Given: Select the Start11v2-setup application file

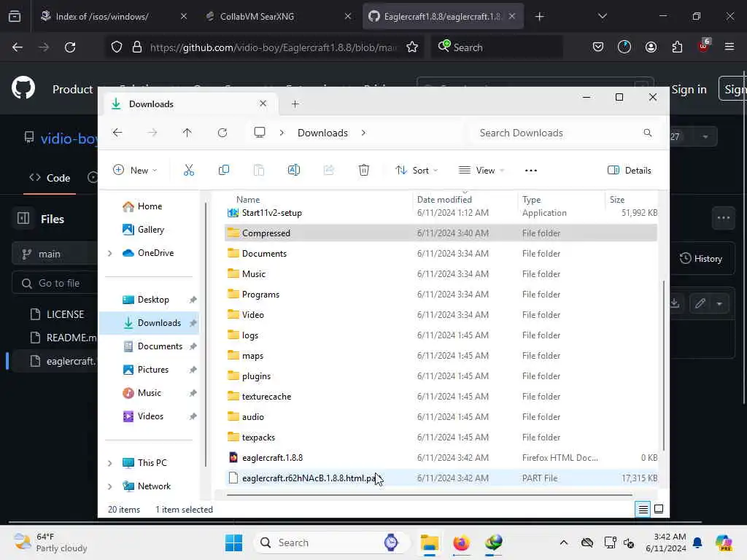Looking at the screenshot, I should 441,213.
